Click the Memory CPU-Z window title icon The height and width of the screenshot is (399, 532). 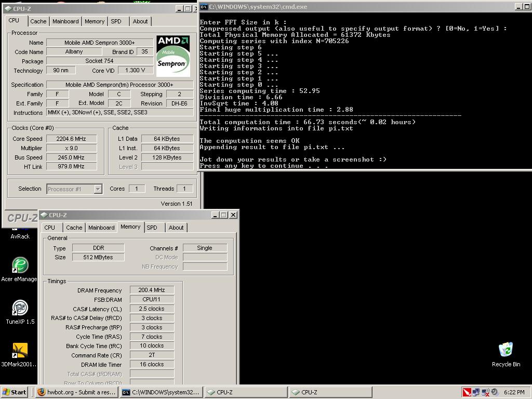pyautogui.click(x=44, y=215)
